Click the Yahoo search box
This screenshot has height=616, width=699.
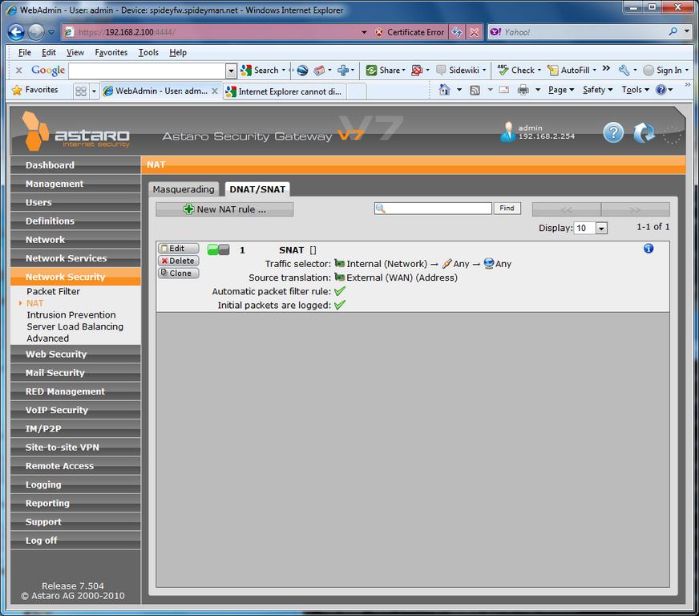coord(578,32)
